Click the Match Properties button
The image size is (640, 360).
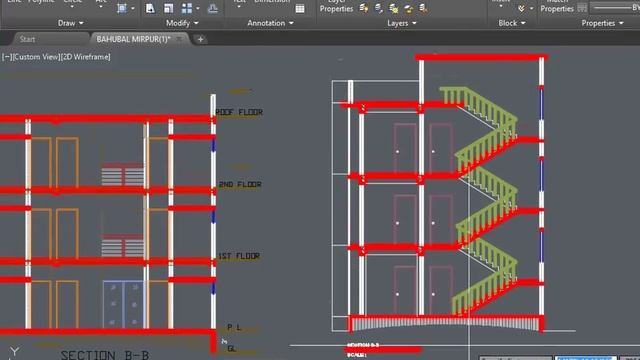[557, 6]
